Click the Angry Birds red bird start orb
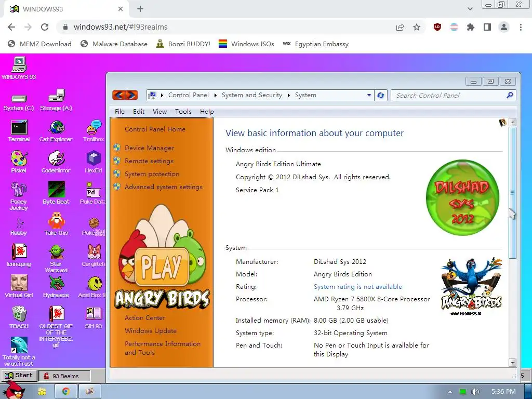This screenshot has width=532, height=399. tap(14, 390)
